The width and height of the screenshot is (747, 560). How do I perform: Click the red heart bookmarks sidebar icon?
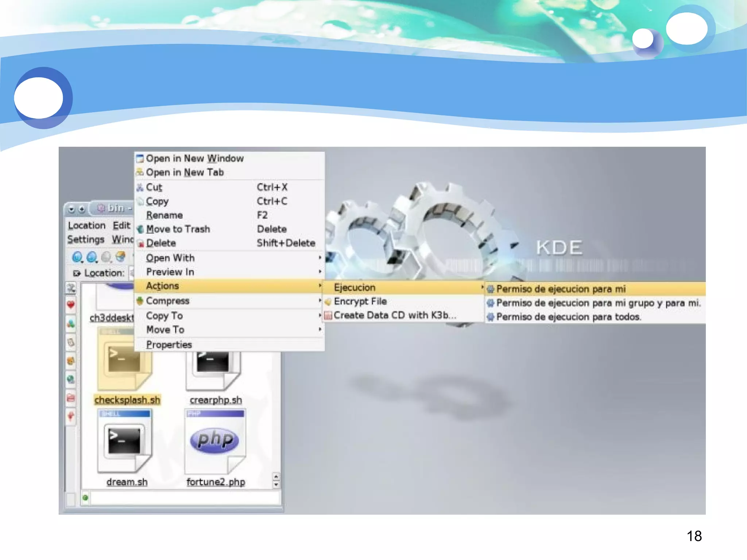tap(71, 305)
